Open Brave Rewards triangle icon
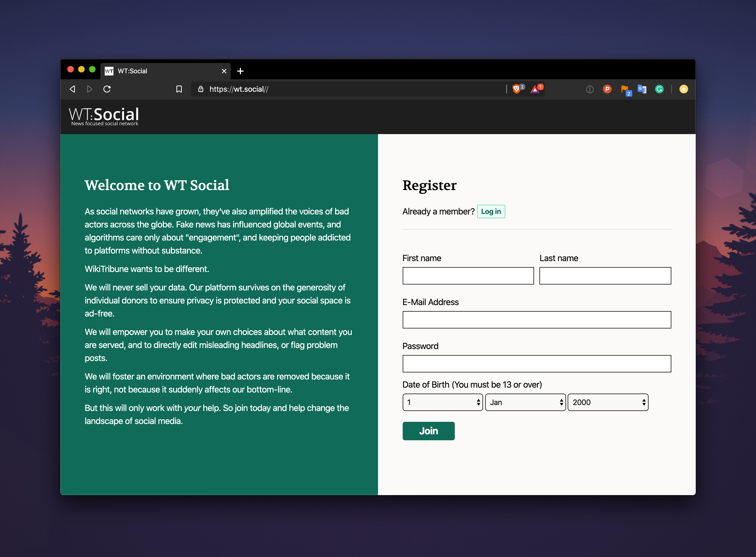The height and width of the screenshot is (557, 756). click(x=535, y=89)
